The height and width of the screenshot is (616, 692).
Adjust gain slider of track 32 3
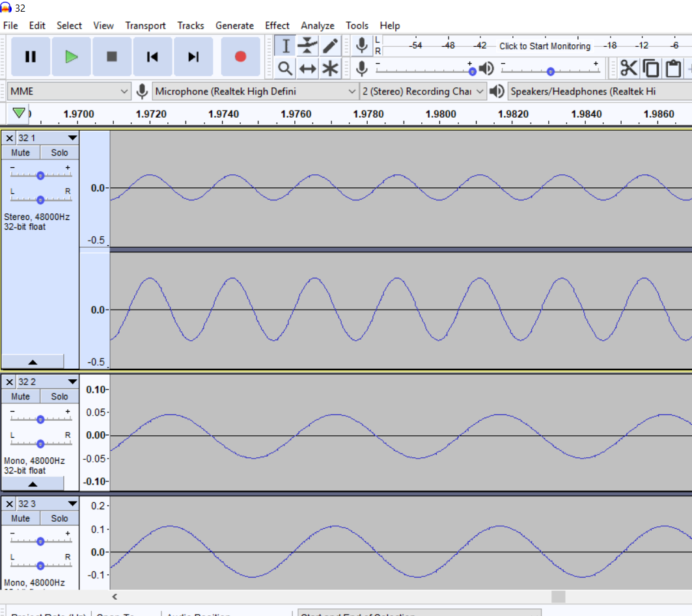click(x=40, y=541)
